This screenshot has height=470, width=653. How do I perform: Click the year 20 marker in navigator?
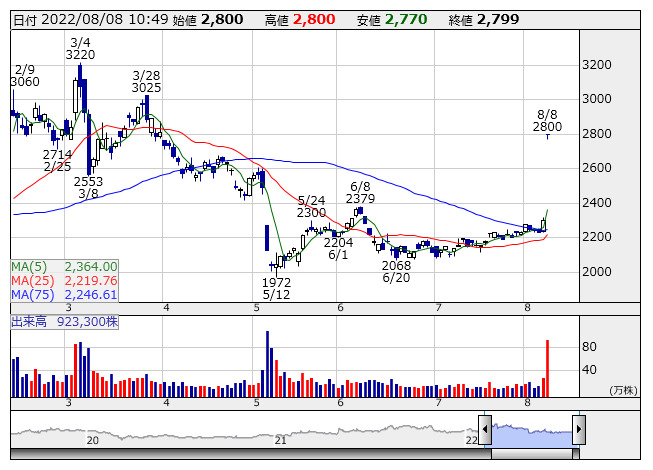(92, 440)
